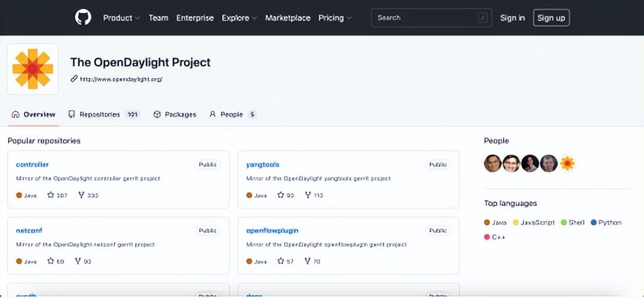
Task: Open the controller repository link
Action: [x=33, y=165]
